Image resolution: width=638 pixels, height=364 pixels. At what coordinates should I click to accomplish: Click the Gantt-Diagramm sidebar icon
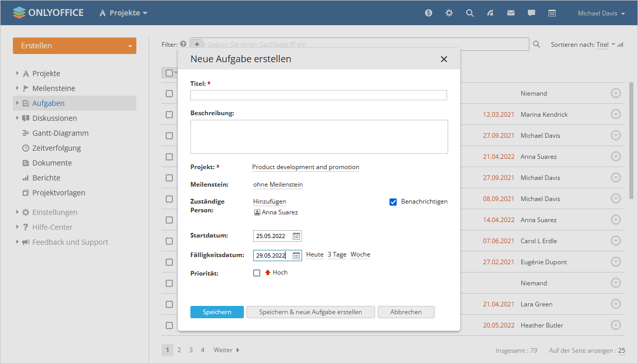point(26,133)
